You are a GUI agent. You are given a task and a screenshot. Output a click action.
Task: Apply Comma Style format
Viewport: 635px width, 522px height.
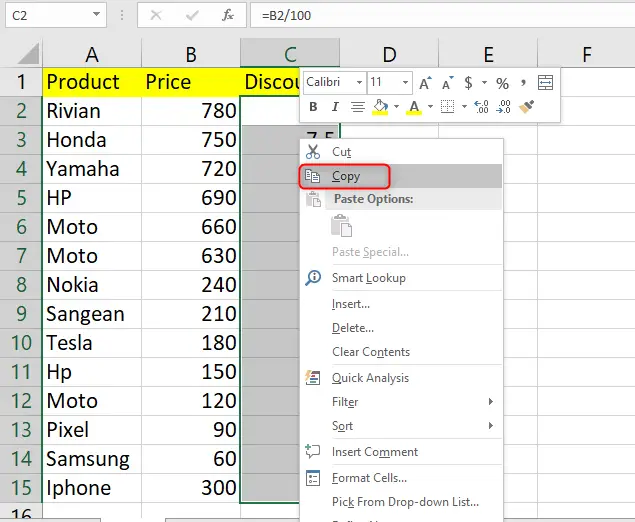coord(523,83)
